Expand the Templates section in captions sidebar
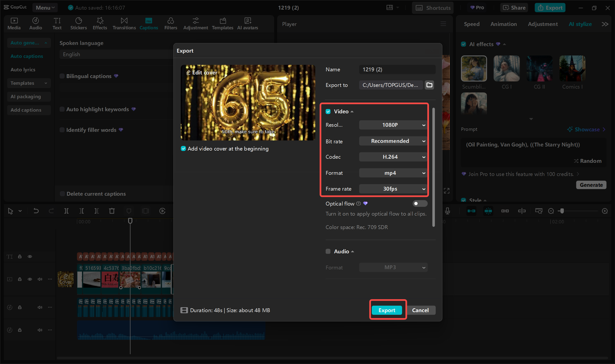 click(x=29, y=83)
